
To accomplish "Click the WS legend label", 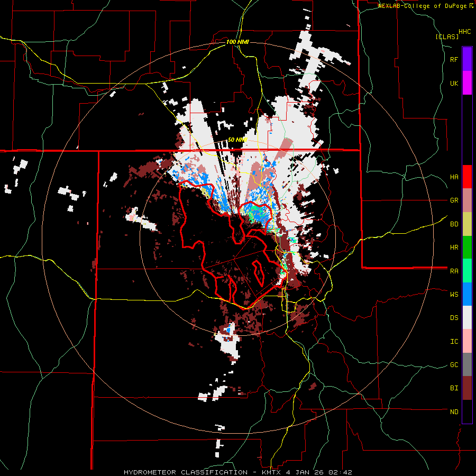I will (454, 295).
